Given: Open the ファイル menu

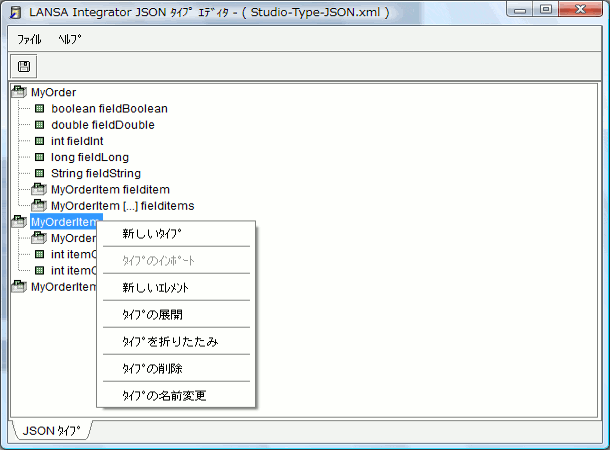Looking at the screenshot, I should coord(29,39).
